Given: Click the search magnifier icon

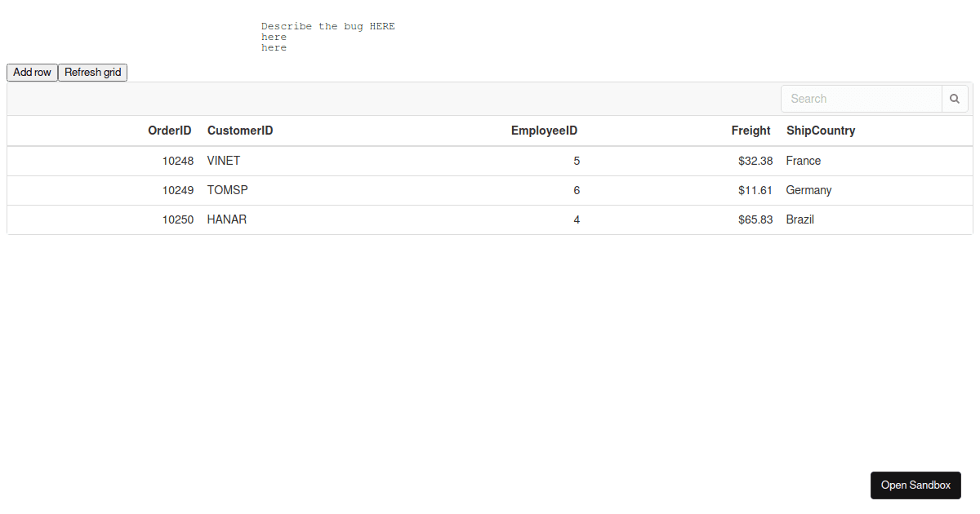Looking at the screenshot, I should coord(955,99).
